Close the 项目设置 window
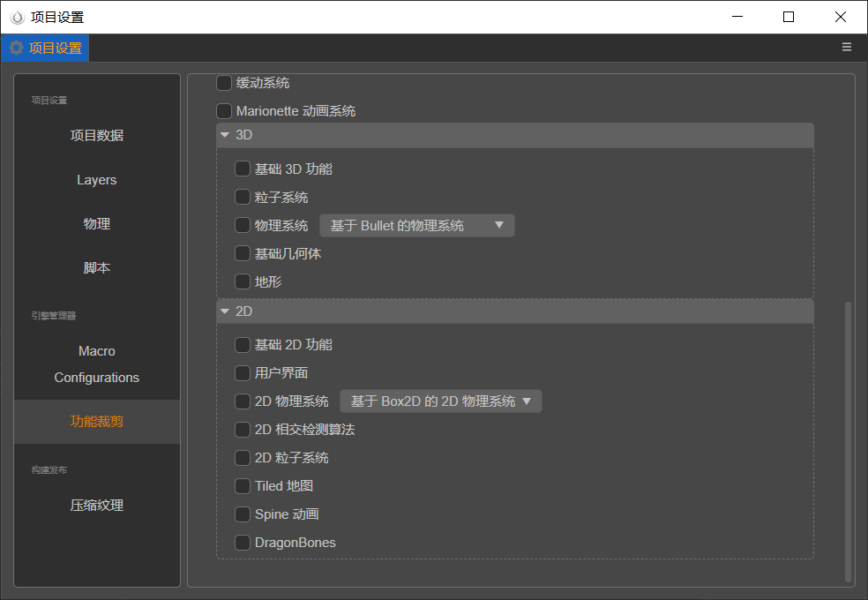This screenshot has width=868, height=600. tap(841, 17)
